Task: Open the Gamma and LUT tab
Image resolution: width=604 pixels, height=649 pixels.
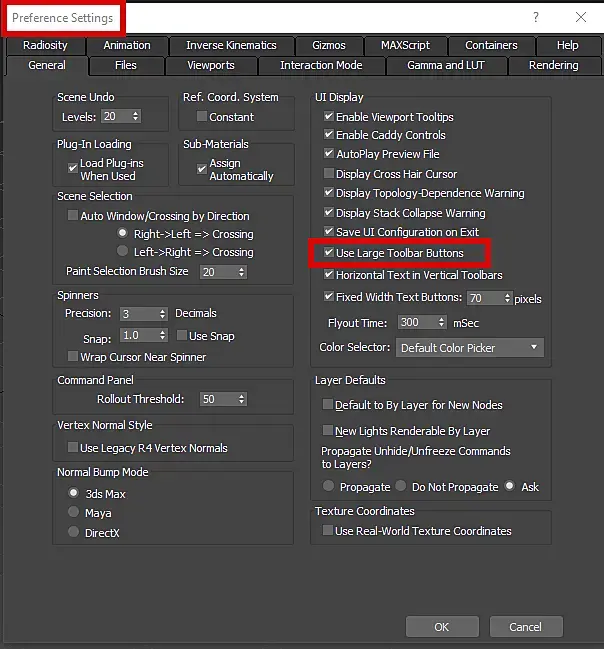Action: pyautogui.click(x=446, y=65)
